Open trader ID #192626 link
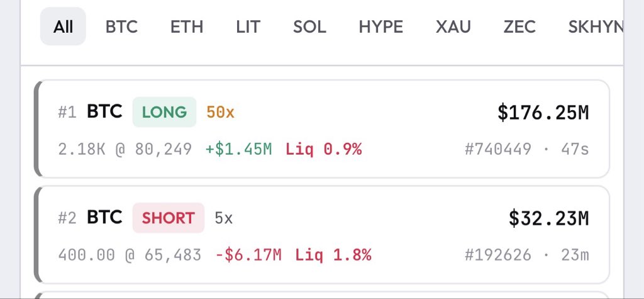This screenshot has height=299, width=644. pos(498,255)
